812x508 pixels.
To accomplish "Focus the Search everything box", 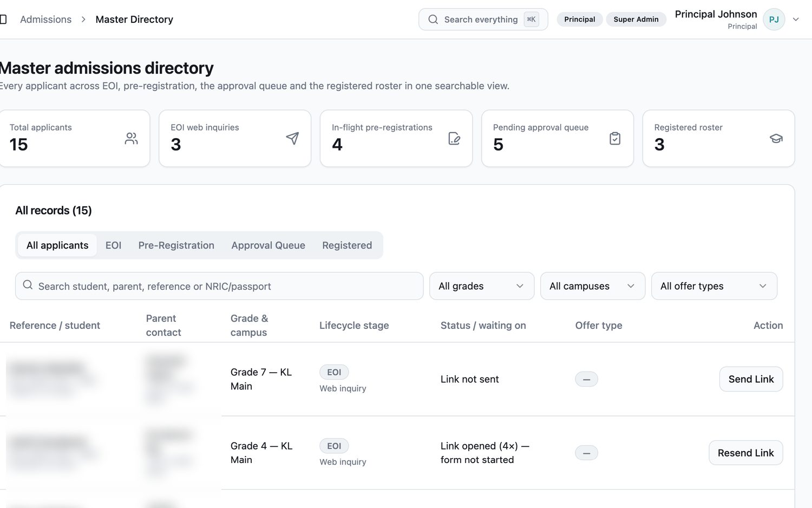I will (483, 19).
